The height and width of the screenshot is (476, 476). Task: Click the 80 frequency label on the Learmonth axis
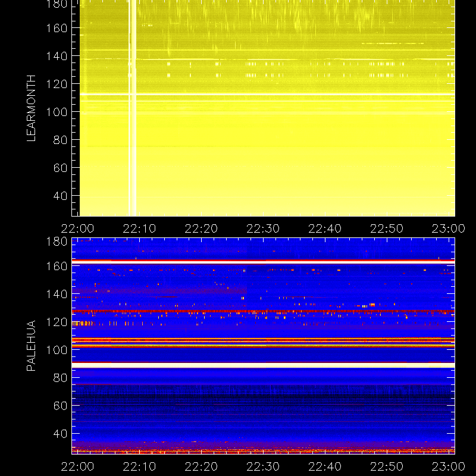[x=61, y=140]
